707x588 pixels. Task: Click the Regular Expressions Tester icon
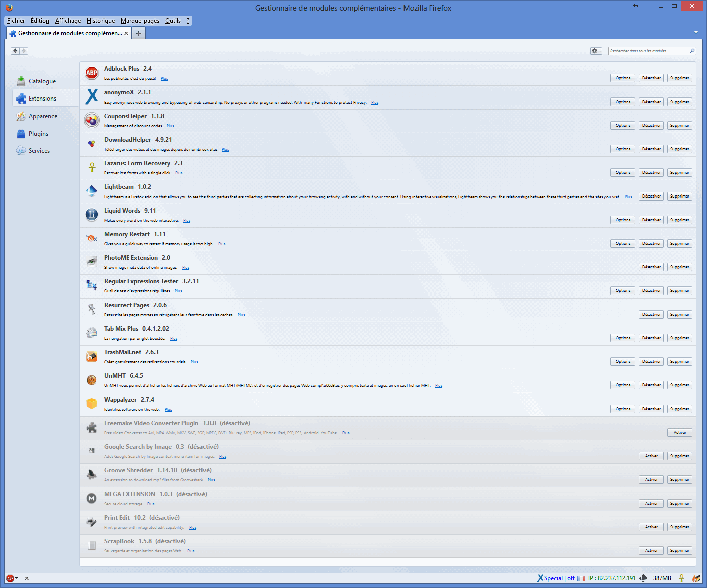tap(92, 285)
